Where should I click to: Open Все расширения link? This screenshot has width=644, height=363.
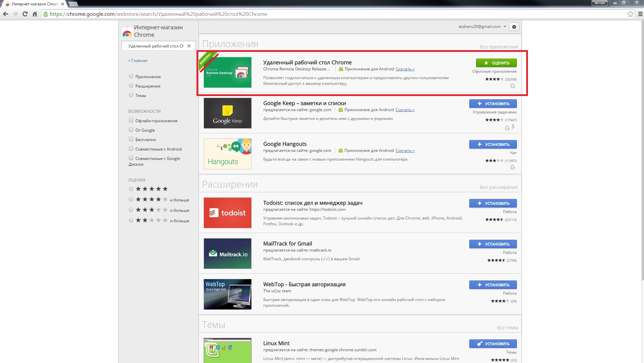coord(499,187)
